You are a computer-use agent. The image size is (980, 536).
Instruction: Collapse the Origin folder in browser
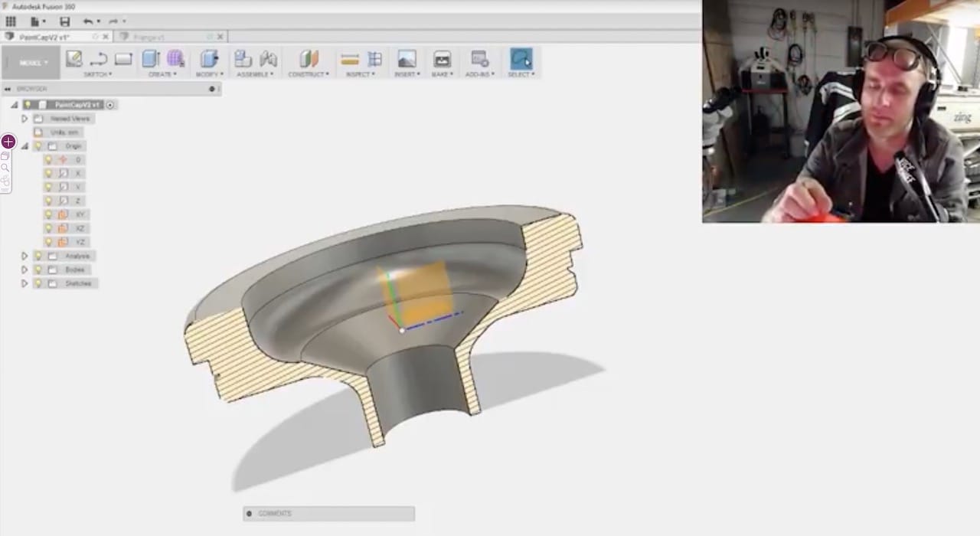click(x=24, y=145)
